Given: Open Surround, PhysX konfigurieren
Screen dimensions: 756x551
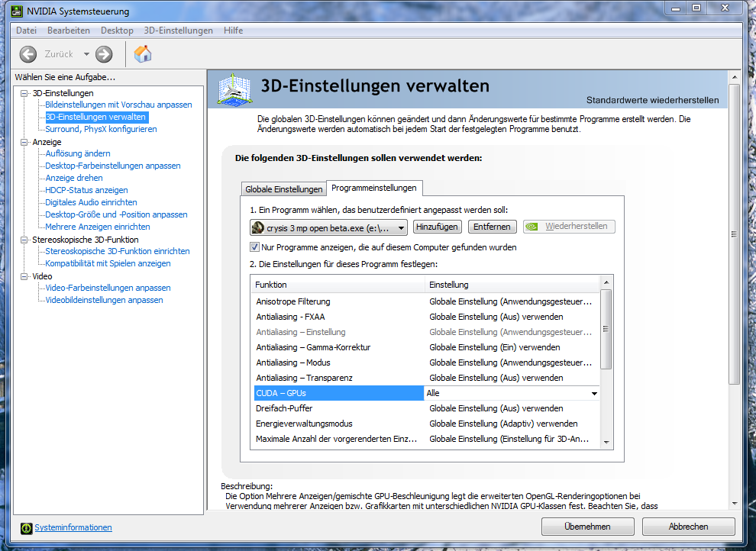Looking at the screenshot, I should 101,129.
